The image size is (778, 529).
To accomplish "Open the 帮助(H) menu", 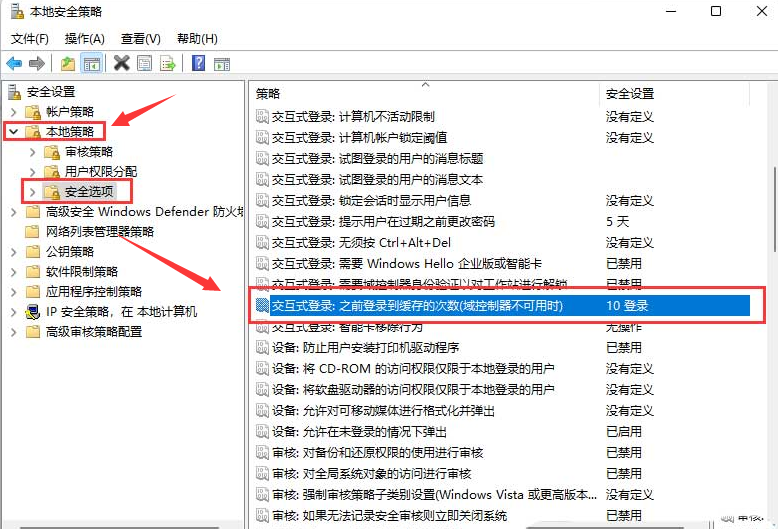I will [197, 39].
